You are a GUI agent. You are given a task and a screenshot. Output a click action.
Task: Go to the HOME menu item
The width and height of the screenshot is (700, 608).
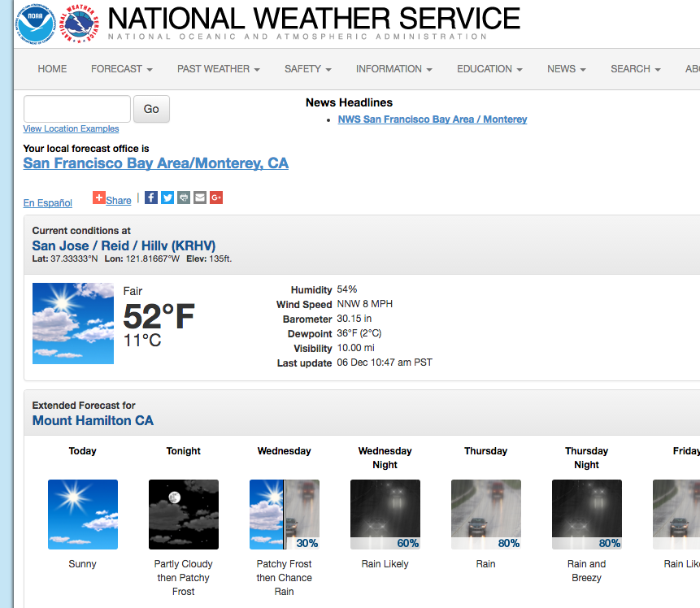click(52, 69)
